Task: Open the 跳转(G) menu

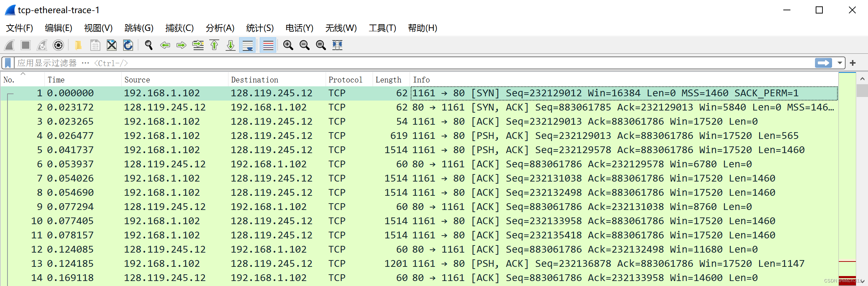Action: (139, 28)
